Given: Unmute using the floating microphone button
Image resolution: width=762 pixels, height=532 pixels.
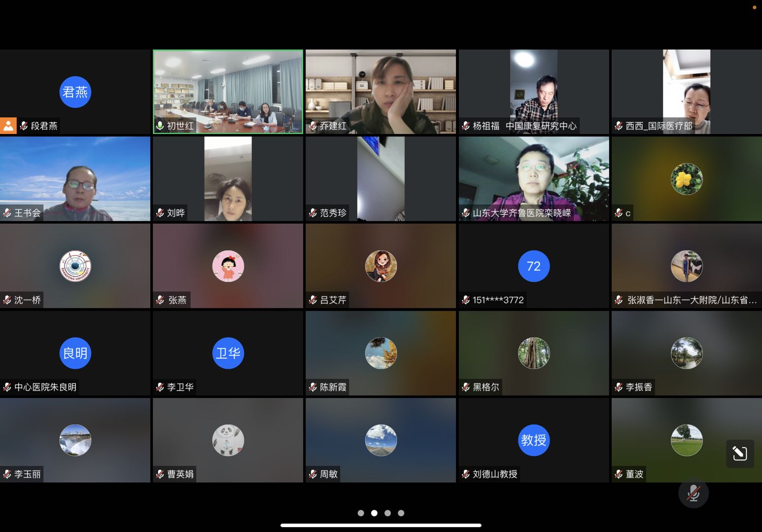Looking at the screenshot, I should 693,493.
